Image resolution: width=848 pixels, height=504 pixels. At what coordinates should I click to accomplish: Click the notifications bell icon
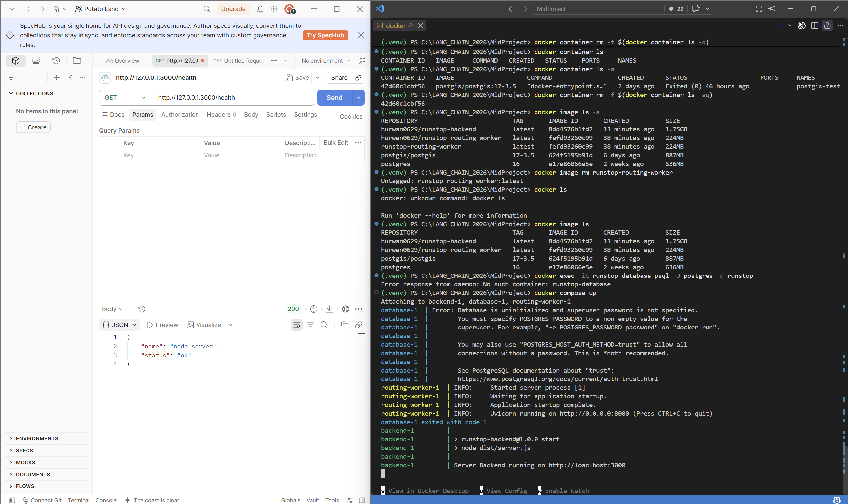click(260, 9)
